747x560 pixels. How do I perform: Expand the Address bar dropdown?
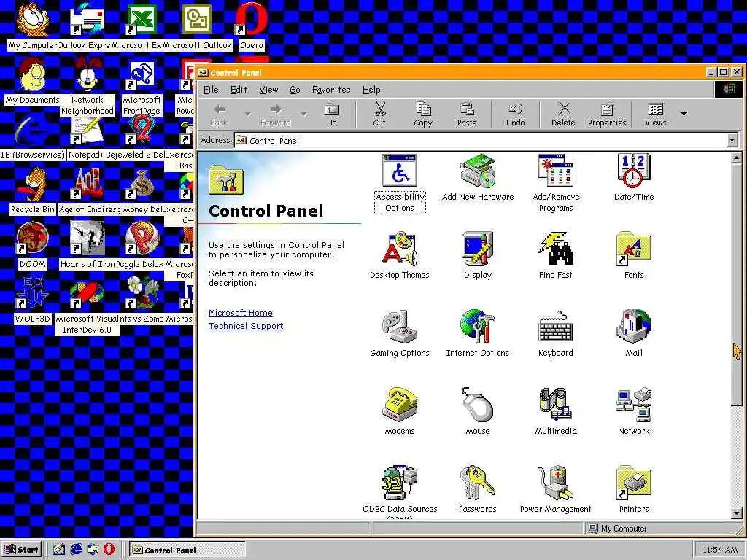pos(732,140)
